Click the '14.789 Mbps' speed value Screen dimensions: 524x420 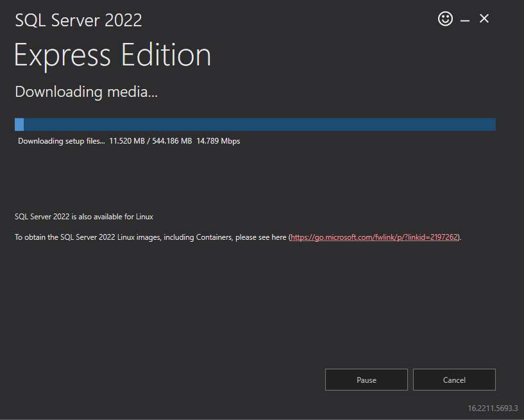pos(218,141)
